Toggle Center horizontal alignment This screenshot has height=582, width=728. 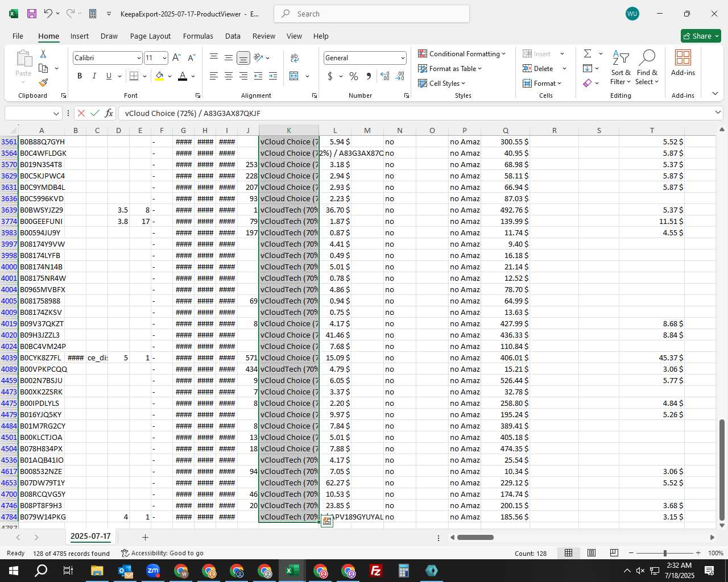[229, 76]
